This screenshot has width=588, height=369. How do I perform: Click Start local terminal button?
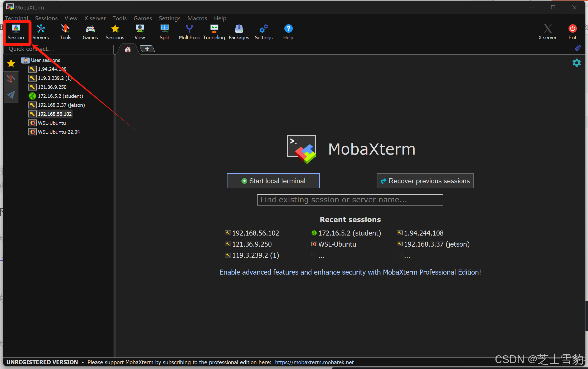point(273,181)
